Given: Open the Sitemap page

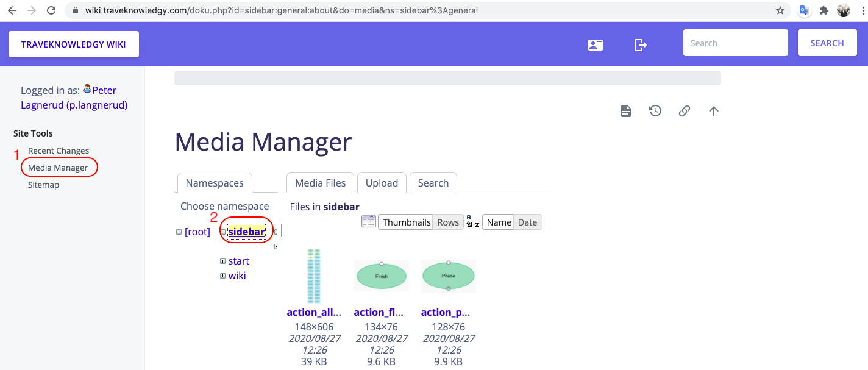Looking at the screenshot, I should (43, 184).
